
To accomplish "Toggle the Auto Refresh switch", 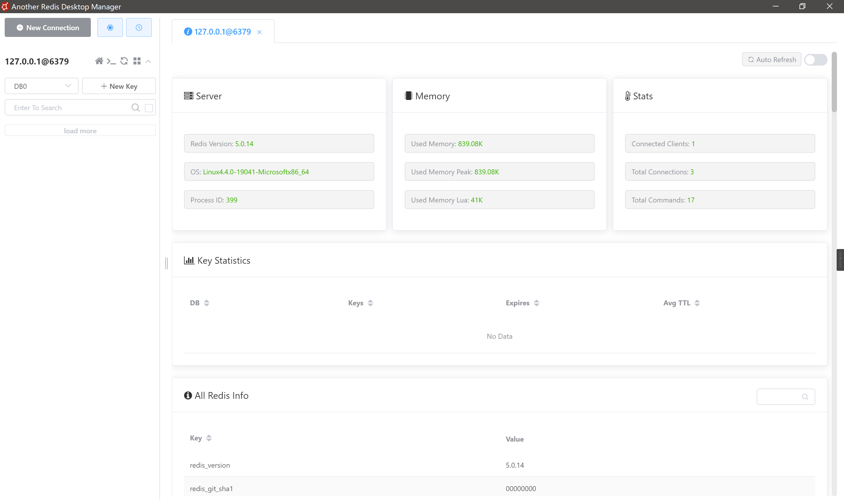I will point(816,60).
